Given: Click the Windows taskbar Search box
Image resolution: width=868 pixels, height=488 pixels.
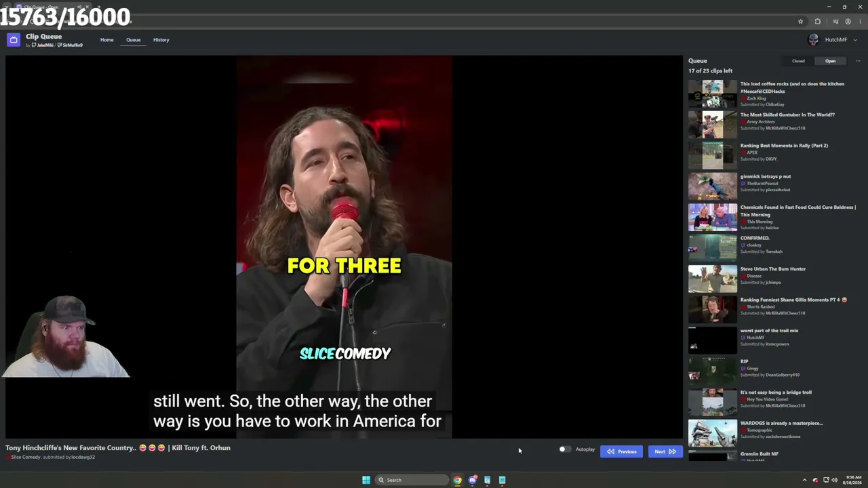Looking at the screenshot, I should click(x=412, y=480).
